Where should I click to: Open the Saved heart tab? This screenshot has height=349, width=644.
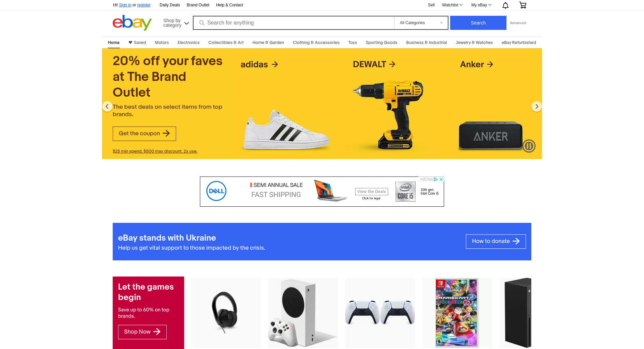click(x=137, y=43)
